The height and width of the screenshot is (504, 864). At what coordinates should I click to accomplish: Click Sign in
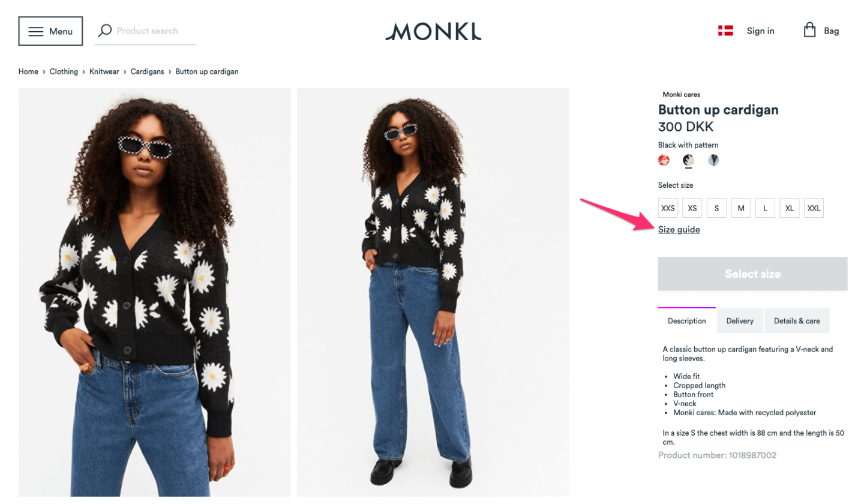click(x=760, y=31)
